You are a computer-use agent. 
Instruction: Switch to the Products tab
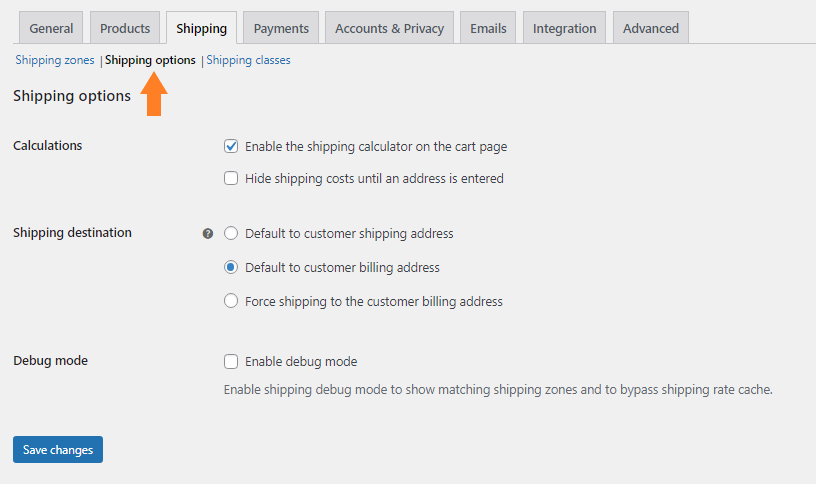point(125,28)
